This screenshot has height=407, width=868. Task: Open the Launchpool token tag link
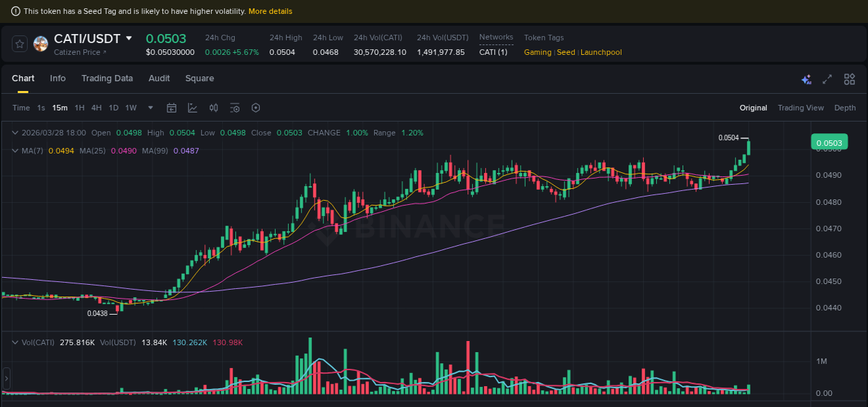(601, 52)
